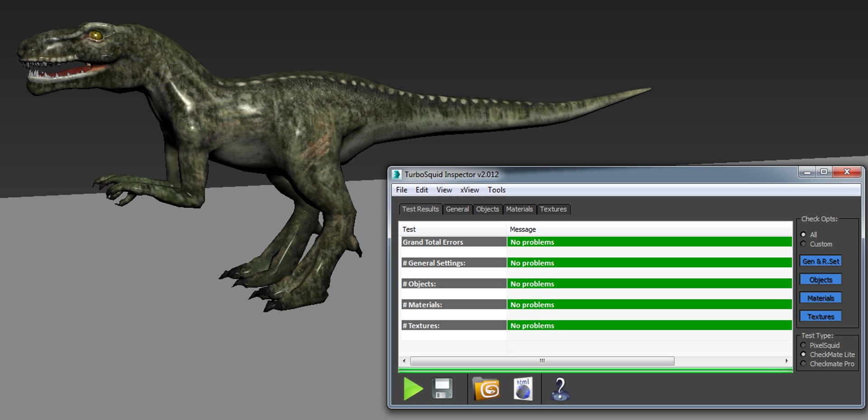Screen dimensions: 868x420
Task: Run the inspection with green play icon
Action: click(x=413, y=389)
